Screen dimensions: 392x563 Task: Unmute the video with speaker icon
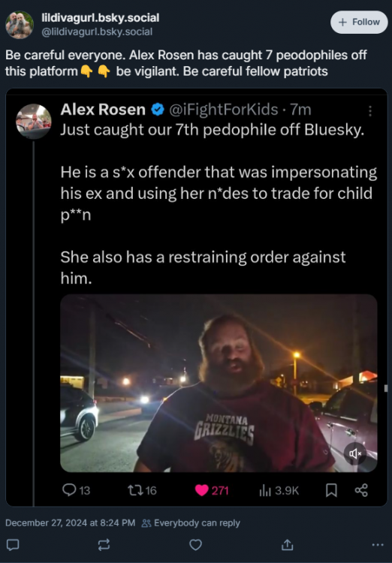pos(355,454)
